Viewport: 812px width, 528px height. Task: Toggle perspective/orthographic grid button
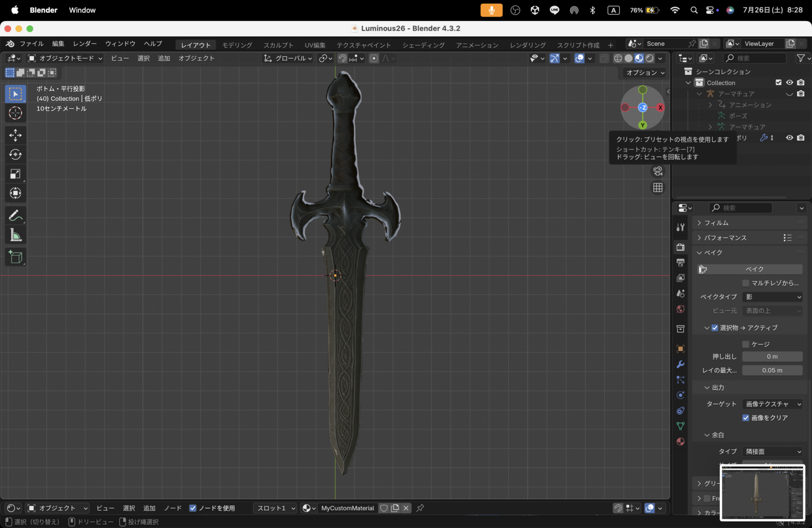point(658,188)
